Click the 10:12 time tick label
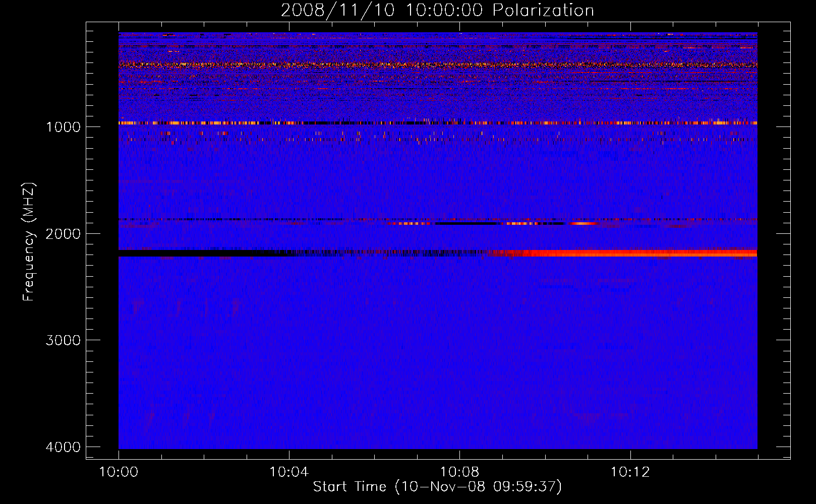The width and height of the screenshot is (816, 504). 630,472
